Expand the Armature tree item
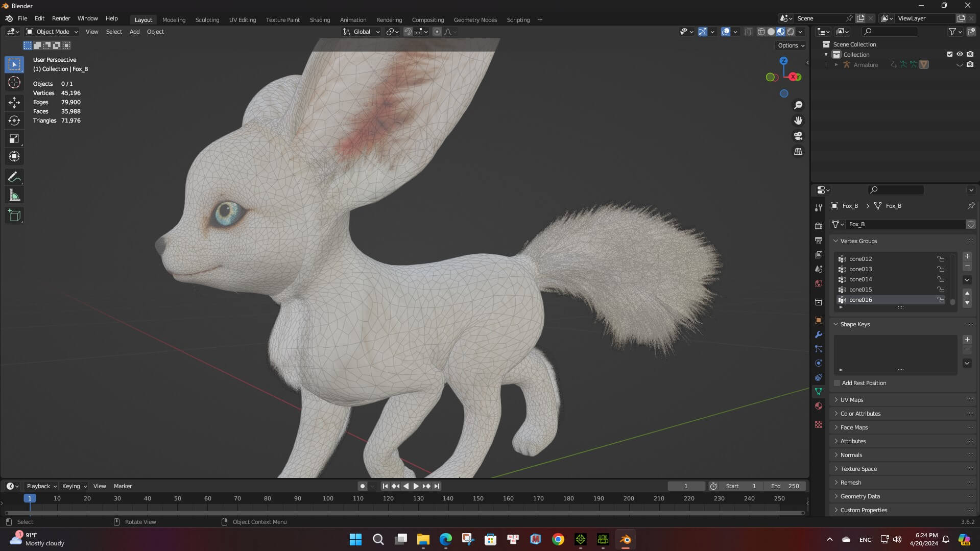This screenshot has width=980, height=551. tap(836, 65)
